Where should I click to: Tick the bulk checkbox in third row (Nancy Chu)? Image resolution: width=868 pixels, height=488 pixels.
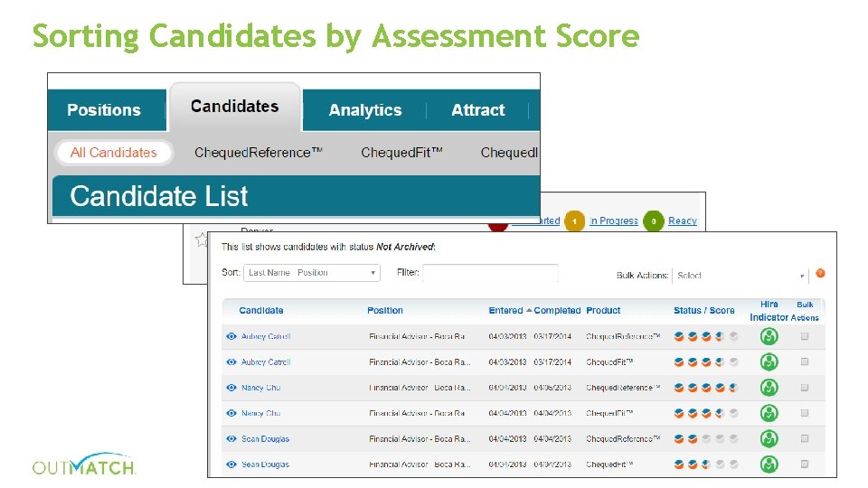pos(805,388)
